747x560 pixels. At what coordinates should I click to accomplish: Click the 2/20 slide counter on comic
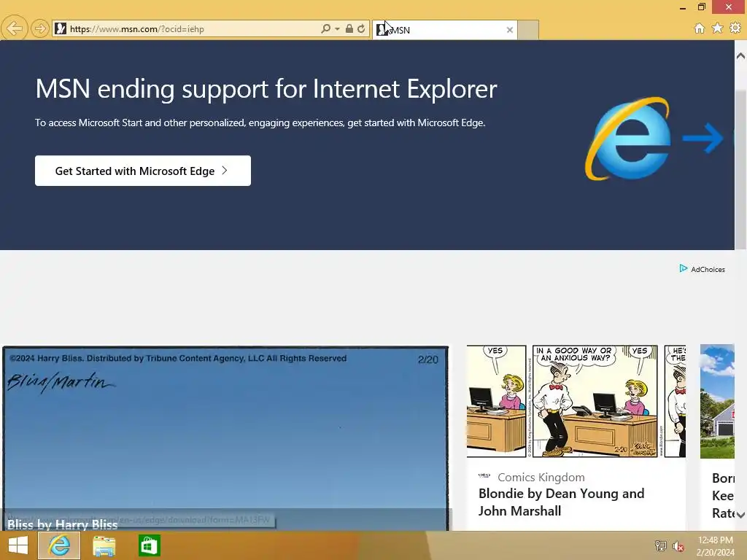(427, 359)
